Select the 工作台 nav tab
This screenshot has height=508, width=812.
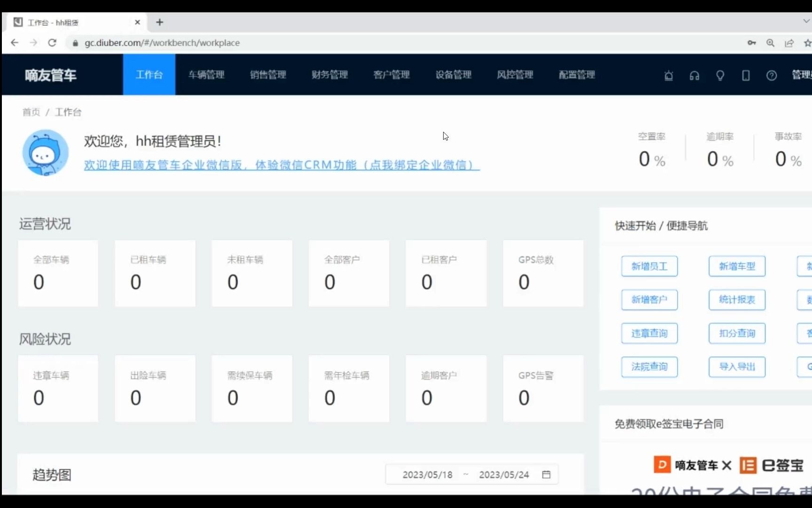tap(149, 74)
